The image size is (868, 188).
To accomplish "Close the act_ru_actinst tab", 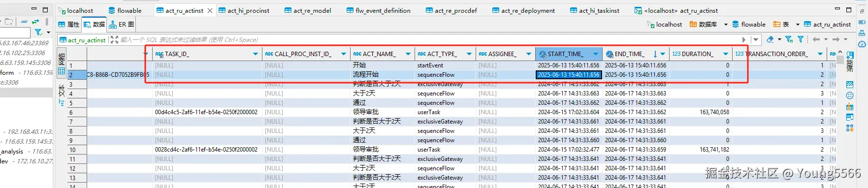I will click(x=210, y=10).
